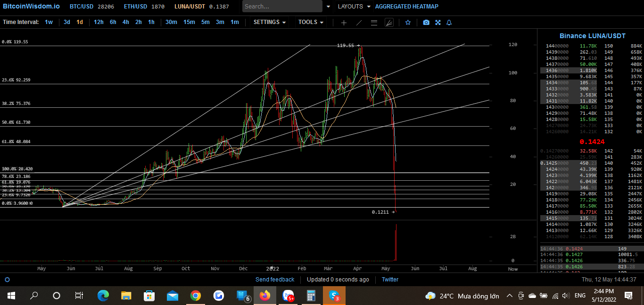Expand the search box dropdown arrow
Image resolution: width=644 pixels, height=305 pixels.
pos(328,7)
